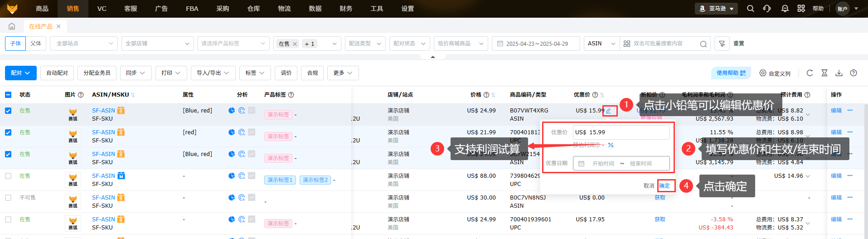Viewport: 868px width, 239px height.
Task: Uncheck the third row checkbox priced US$ 24.99
Action: (8, 154)
